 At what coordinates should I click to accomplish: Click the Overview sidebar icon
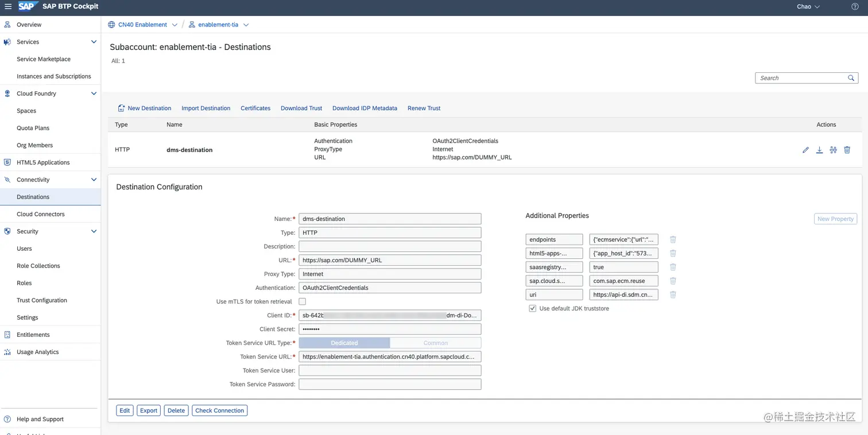[7, 25]
